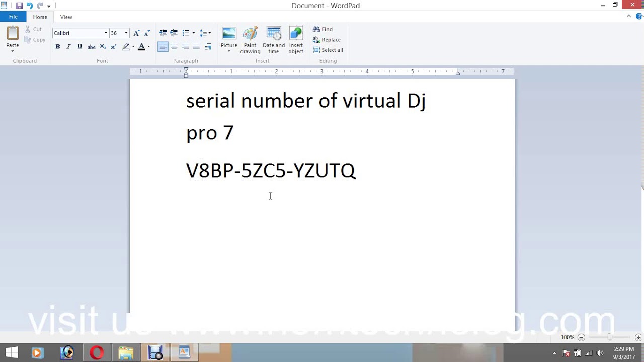The image size is (644, 362).
Task: Open the text color dropdown arrow
Action: pos(149,47)
